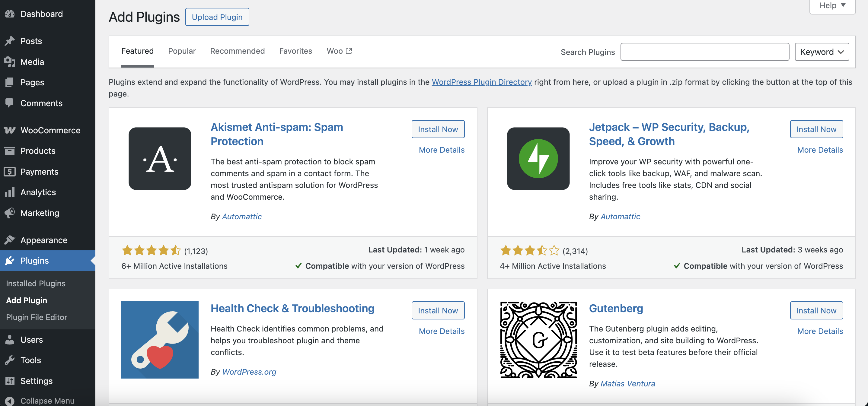
Task: Click the Upload Plugin button
Action: pos(217,17)
